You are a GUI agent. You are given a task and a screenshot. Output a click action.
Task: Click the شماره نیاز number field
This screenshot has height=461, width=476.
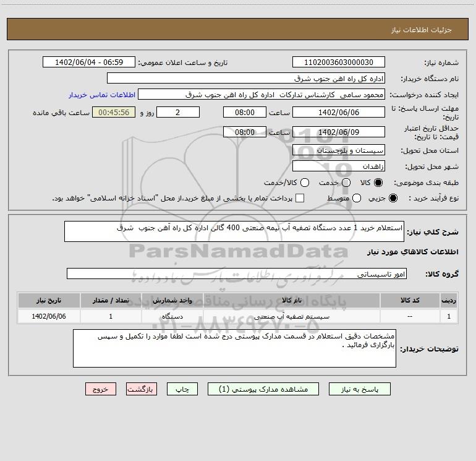coord(339,62)
